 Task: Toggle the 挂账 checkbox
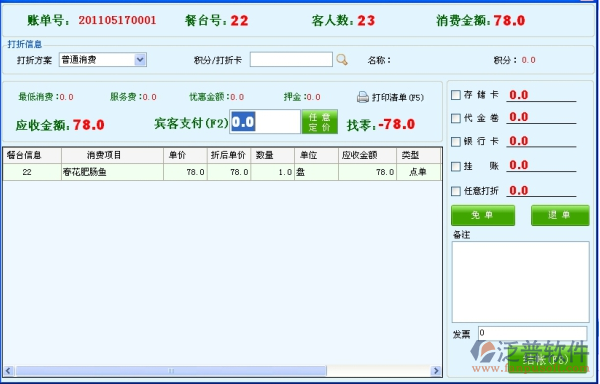(x=455, y=166)
